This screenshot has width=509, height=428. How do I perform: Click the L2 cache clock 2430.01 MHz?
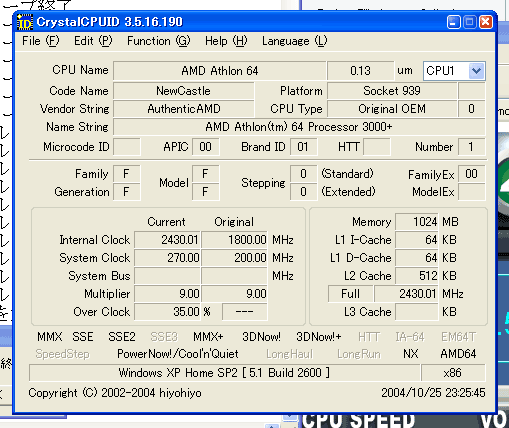coord(406,294)
